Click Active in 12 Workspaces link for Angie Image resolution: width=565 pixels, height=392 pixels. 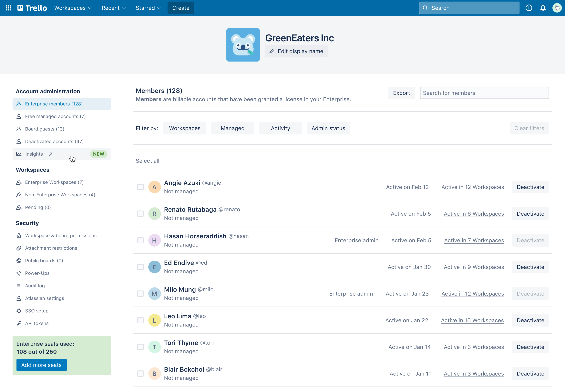tap(472, 187)
